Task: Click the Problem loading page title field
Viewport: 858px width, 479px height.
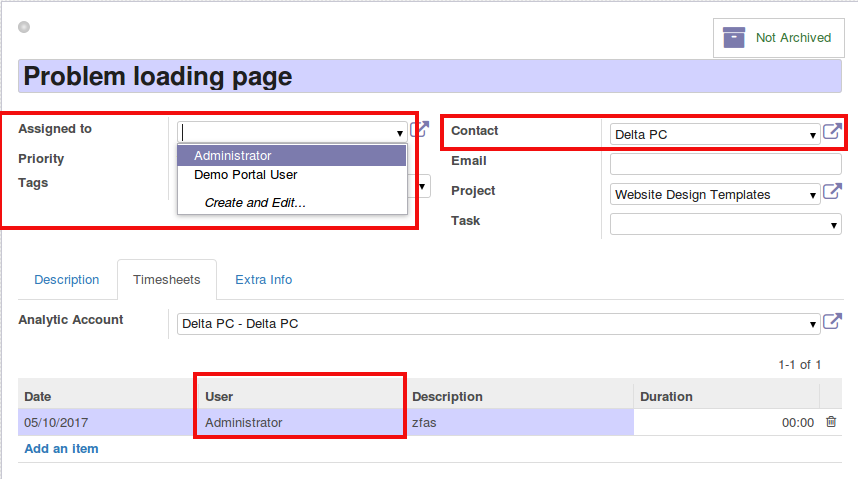Action: 430,76
